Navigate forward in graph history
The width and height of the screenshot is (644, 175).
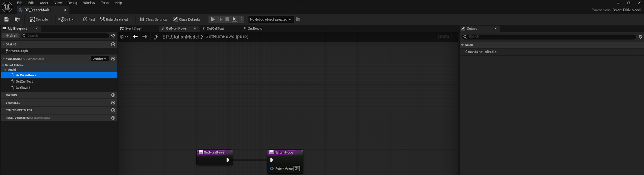coord(145,37)
